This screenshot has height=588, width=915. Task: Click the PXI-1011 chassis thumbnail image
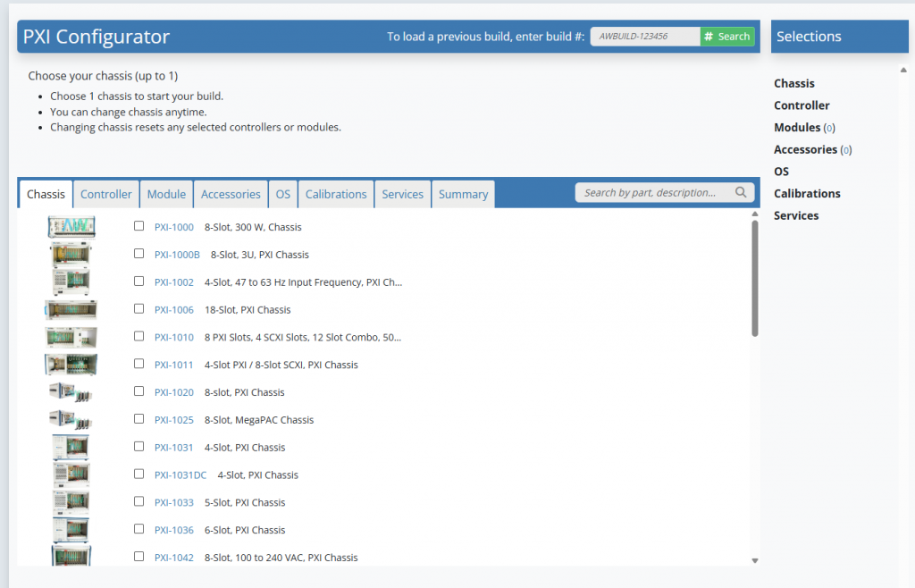click(x=71, y=364)
